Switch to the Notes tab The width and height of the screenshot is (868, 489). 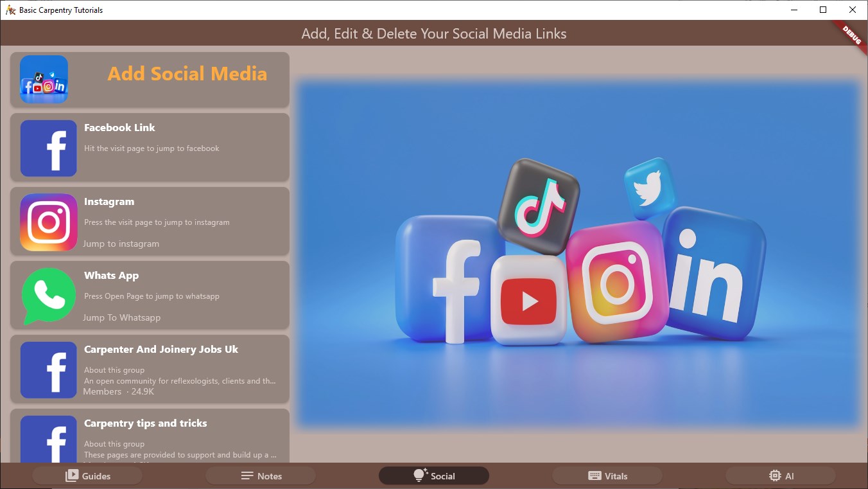click(261, 476)
